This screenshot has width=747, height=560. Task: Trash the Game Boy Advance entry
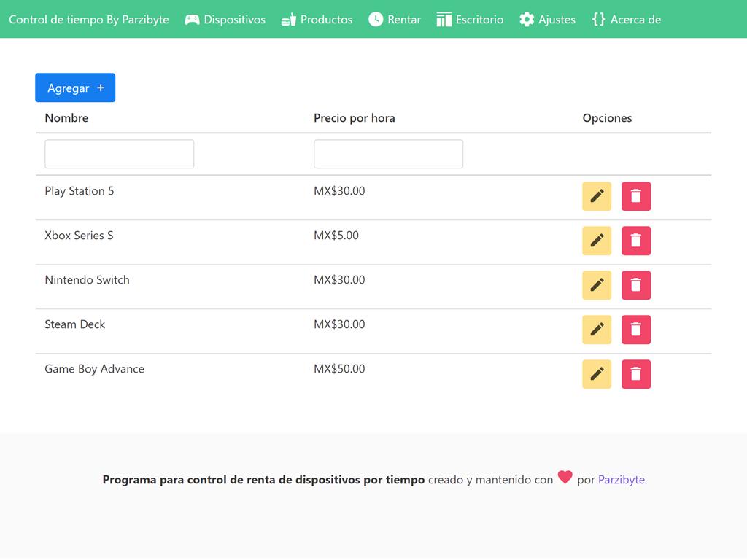[x=635, y=374]
